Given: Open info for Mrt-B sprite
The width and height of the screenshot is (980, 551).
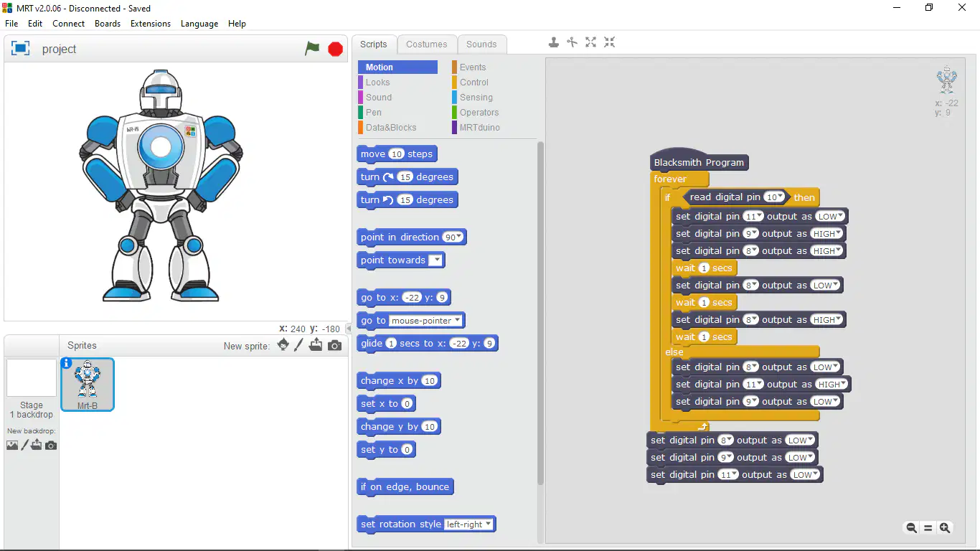Looking at the screenshot, I should [x=67, y=364].
